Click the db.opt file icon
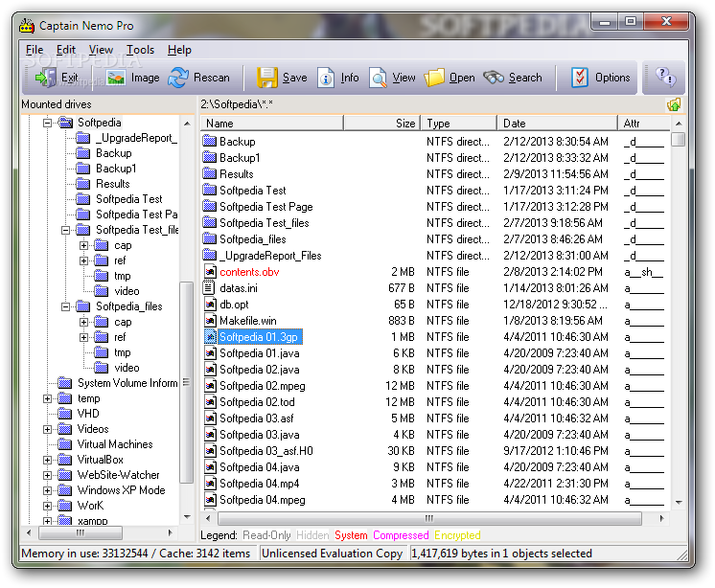Viewport: 715px width, 588px height. 210,305
